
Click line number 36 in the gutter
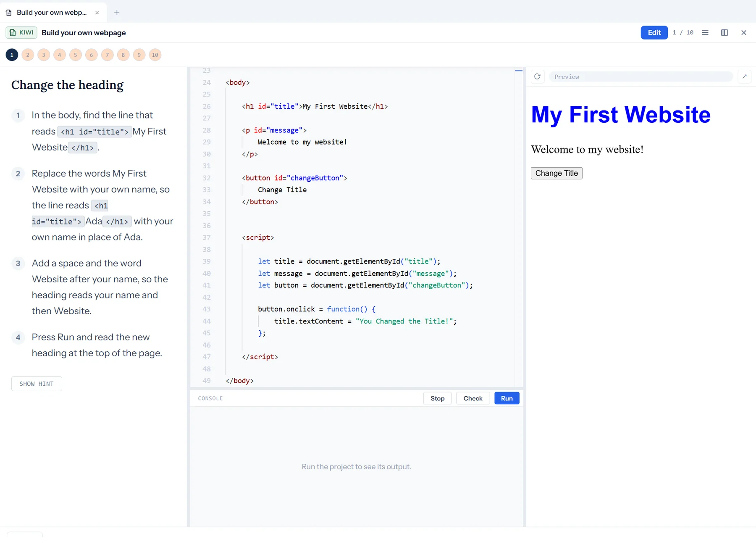pos(207,226)
